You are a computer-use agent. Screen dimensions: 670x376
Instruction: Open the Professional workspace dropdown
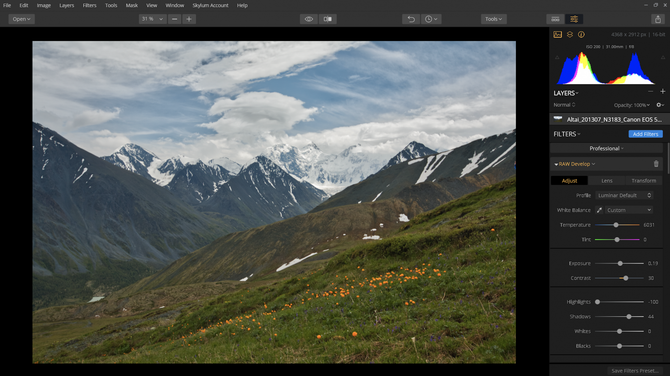point(606,149)
